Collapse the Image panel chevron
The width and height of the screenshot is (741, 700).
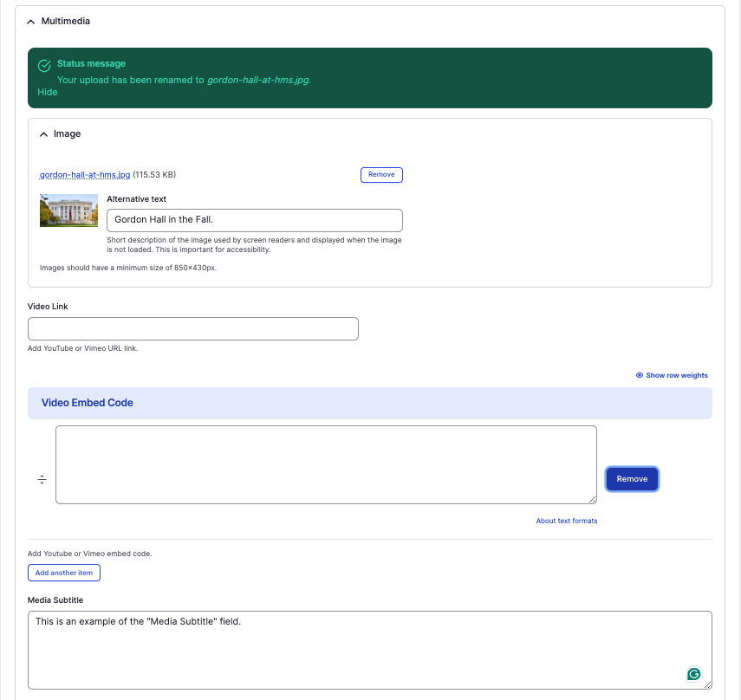point(44,134)
